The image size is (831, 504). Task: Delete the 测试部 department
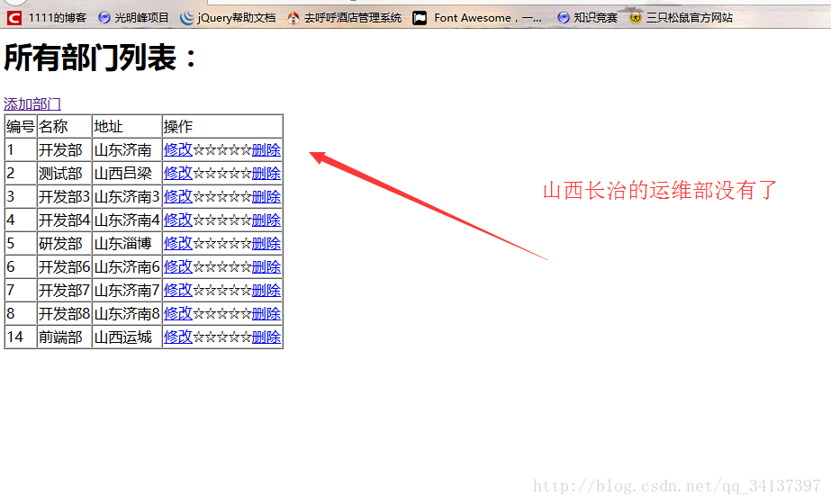266,174
